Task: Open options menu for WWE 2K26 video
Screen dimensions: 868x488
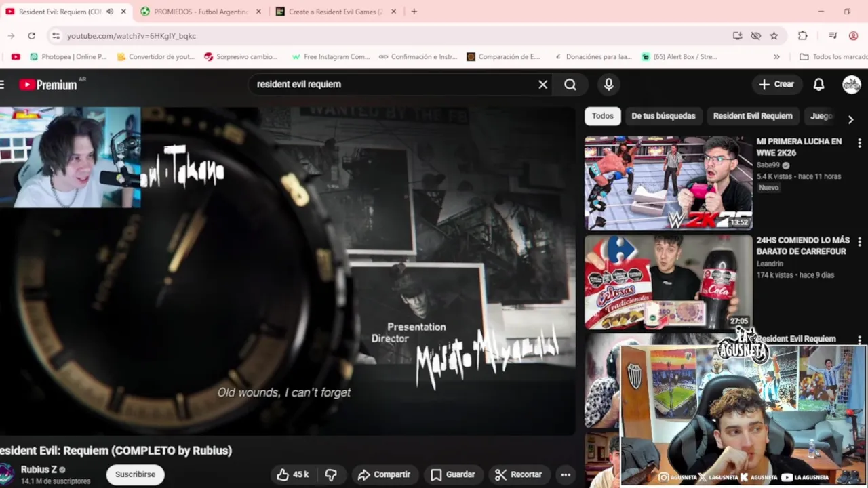Action: 859,143
